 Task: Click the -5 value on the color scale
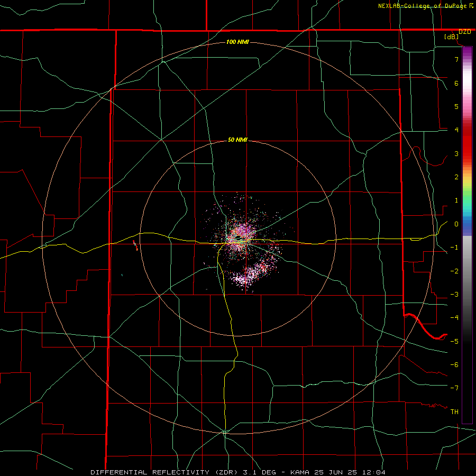[454, 342]
